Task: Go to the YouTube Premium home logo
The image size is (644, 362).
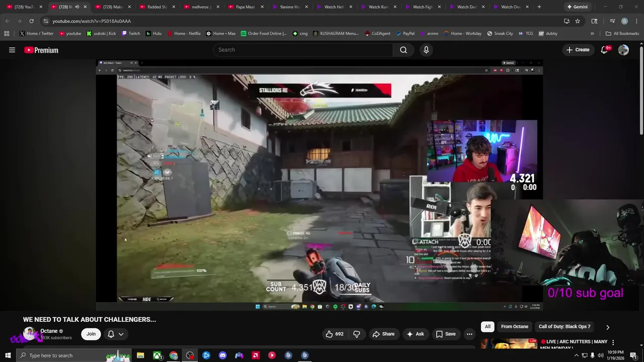Action: 41,50
